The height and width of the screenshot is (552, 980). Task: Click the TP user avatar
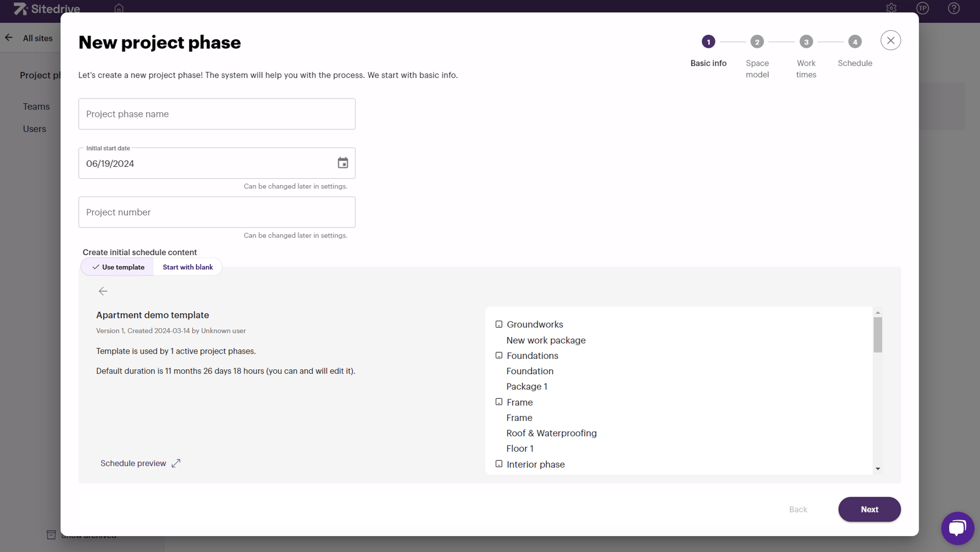point(922,8)
